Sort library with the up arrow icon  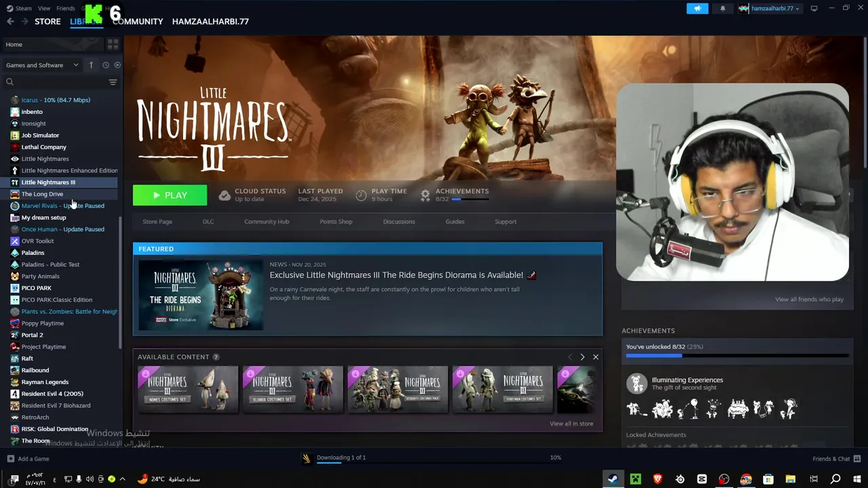click(92, 65)
